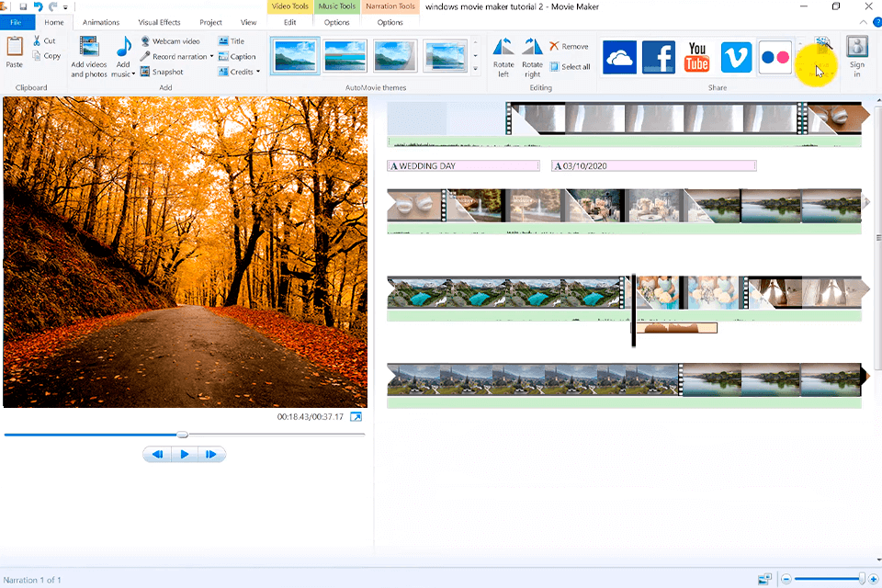Open Video Tools Edit tab
The width and height of the screenshot is (882, 588).
pos(289,22)
